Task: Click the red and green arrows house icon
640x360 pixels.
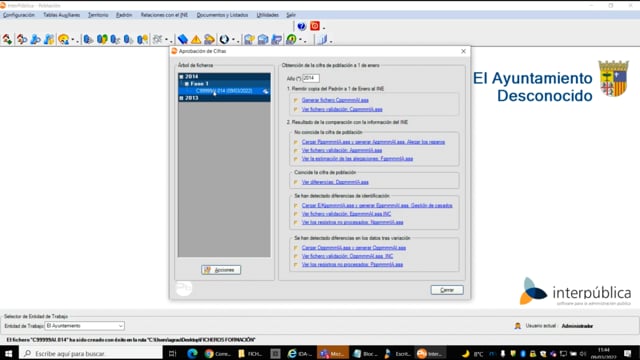Action: click(7, 39)
